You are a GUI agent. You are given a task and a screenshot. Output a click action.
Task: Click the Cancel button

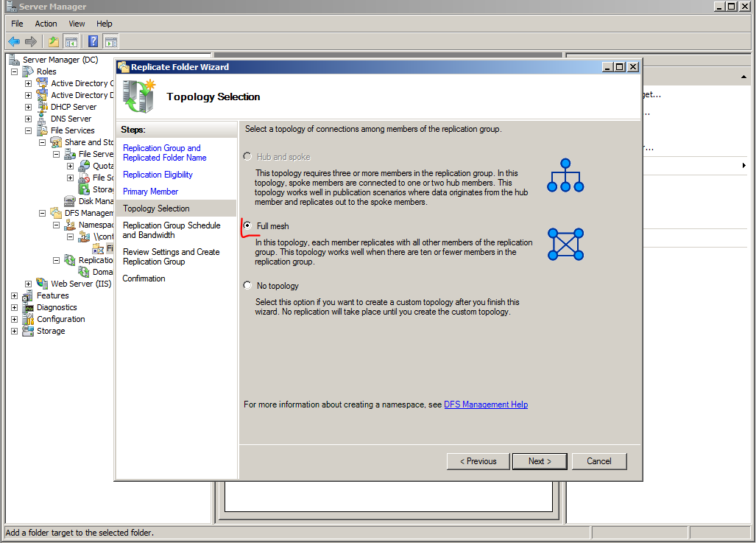click(598, 461)
